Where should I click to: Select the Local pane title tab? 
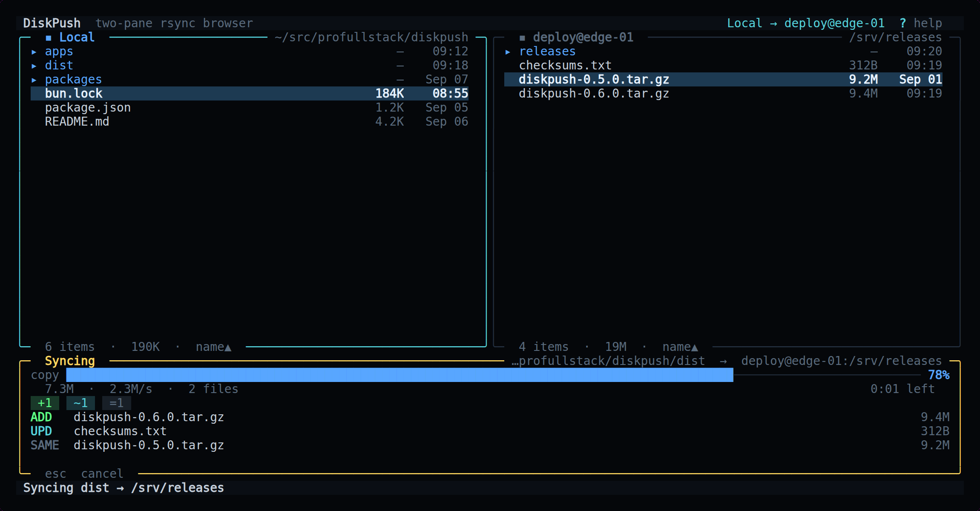coord(77,37)
